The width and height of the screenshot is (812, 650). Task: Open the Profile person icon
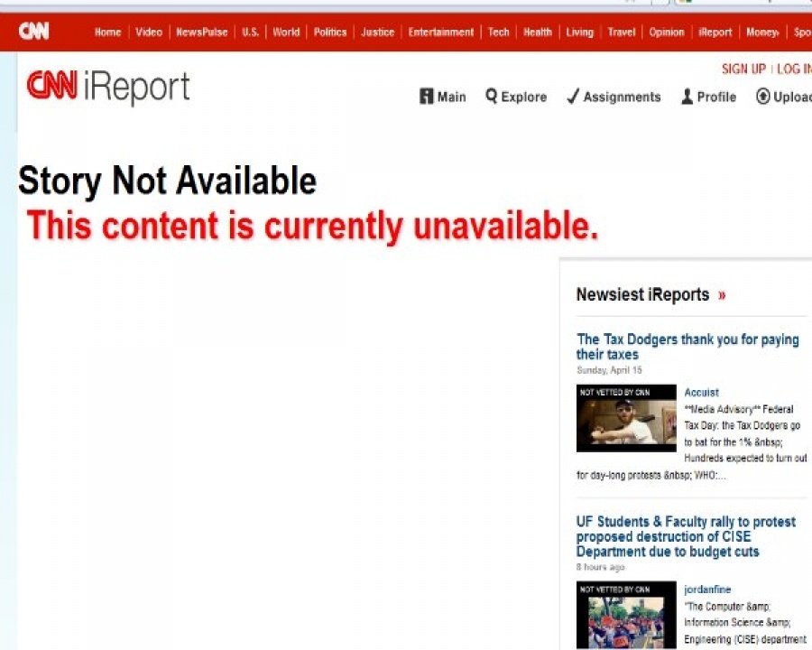pos(687,97)
